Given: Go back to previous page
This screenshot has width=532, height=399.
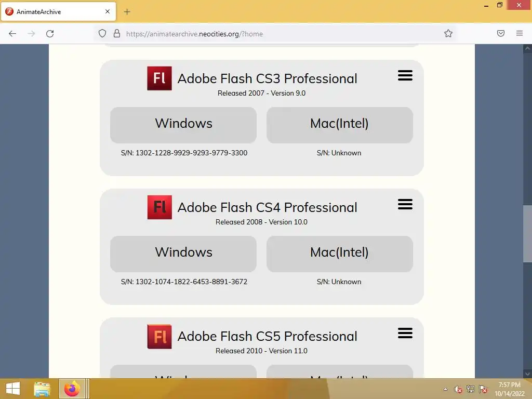Looking at the screenshot, I should click(12, 34).
